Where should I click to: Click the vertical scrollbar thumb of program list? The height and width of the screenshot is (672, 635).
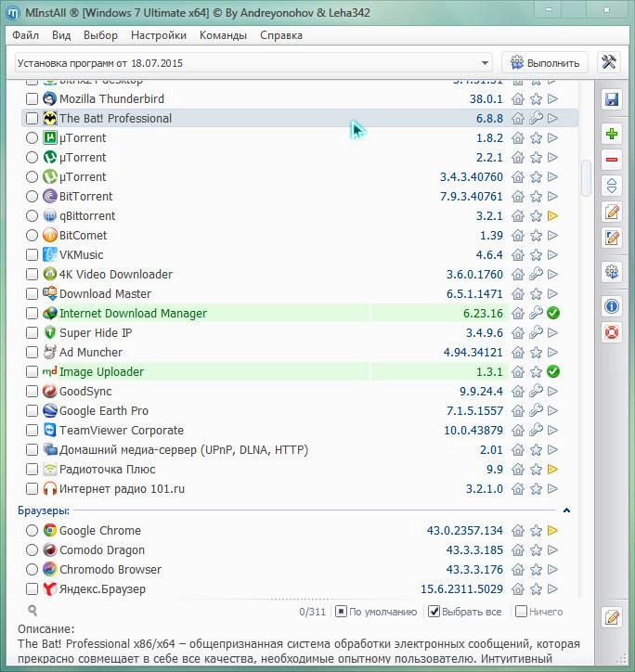586,178
